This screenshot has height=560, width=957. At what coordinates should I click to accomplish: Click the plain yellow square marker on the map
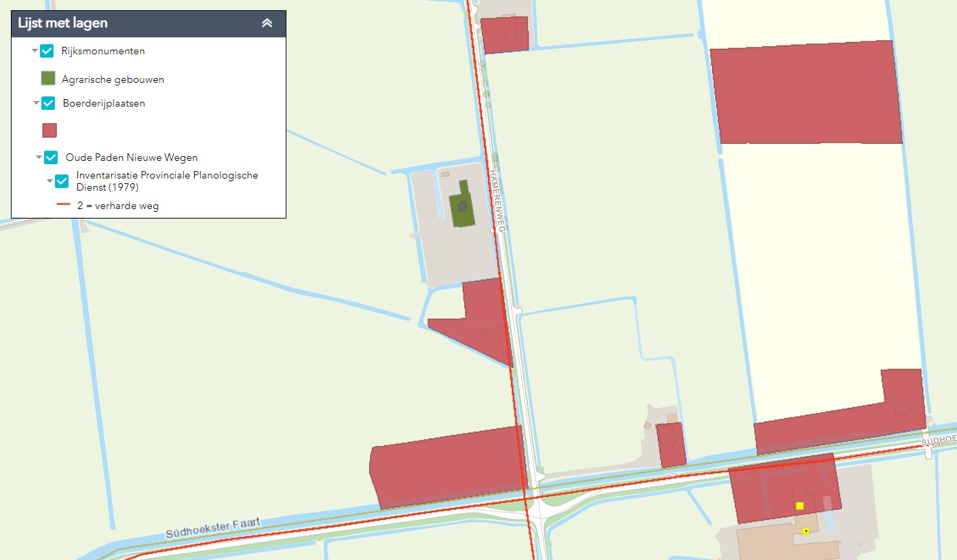coord(800,506)
